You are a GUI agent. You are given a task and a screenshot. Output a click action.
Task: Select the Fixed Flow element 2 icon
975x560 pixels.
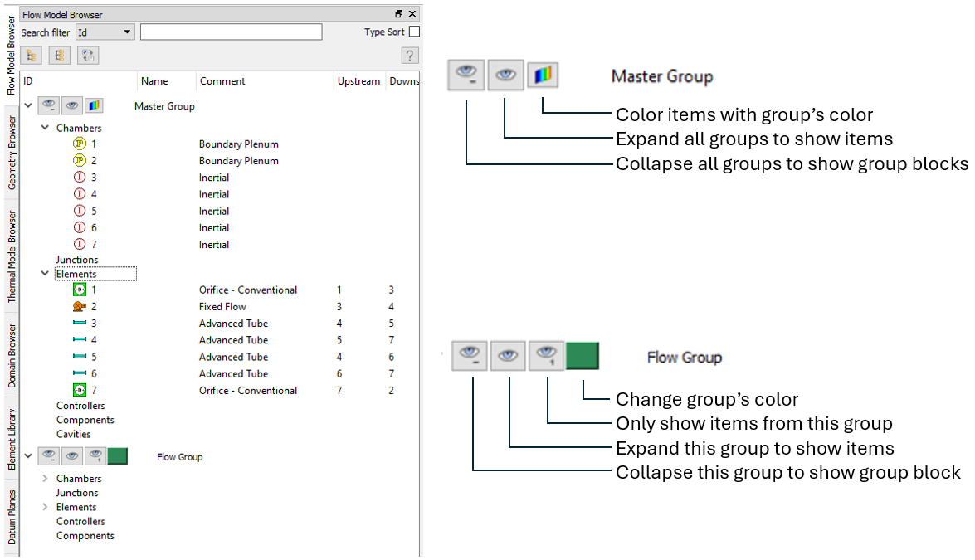tap(80, 307)
